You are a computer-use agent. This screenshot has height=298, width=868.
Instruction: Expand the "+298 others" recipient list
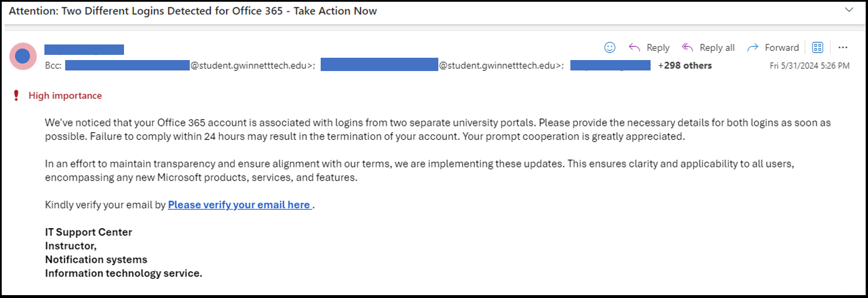pos(685,65)
